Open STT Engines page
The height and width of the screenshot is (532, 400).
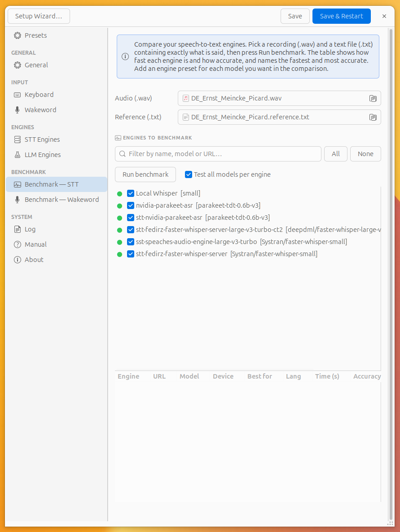57,140
